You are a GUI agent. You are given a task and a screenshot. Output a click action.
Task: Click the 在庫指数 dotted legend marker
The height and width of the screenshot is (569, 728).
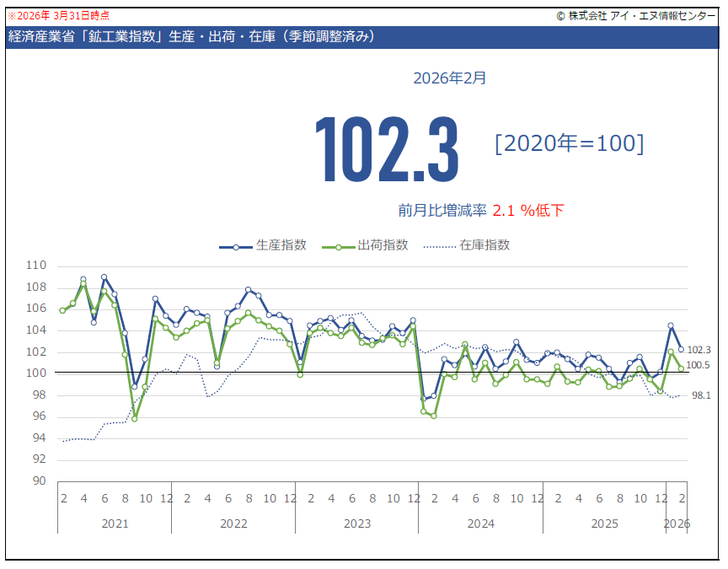pos(438,246)
